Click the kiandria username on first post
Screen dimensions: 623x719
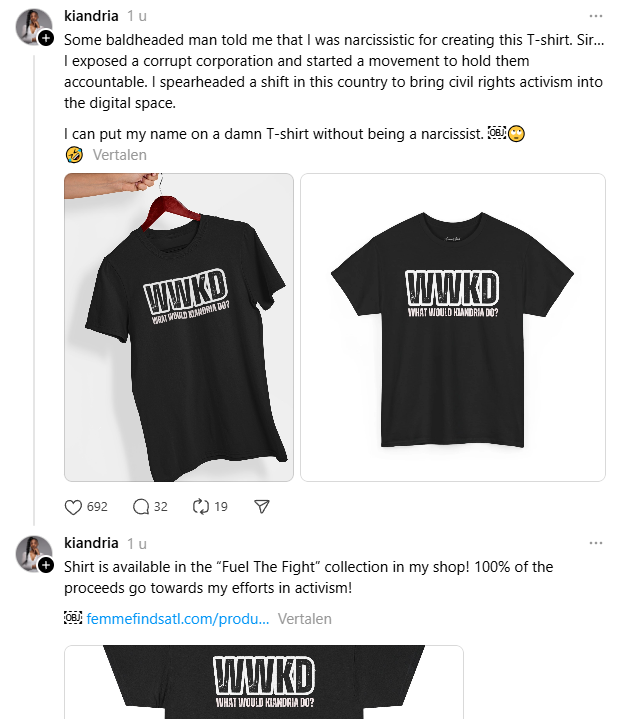(x=91, y=16)
